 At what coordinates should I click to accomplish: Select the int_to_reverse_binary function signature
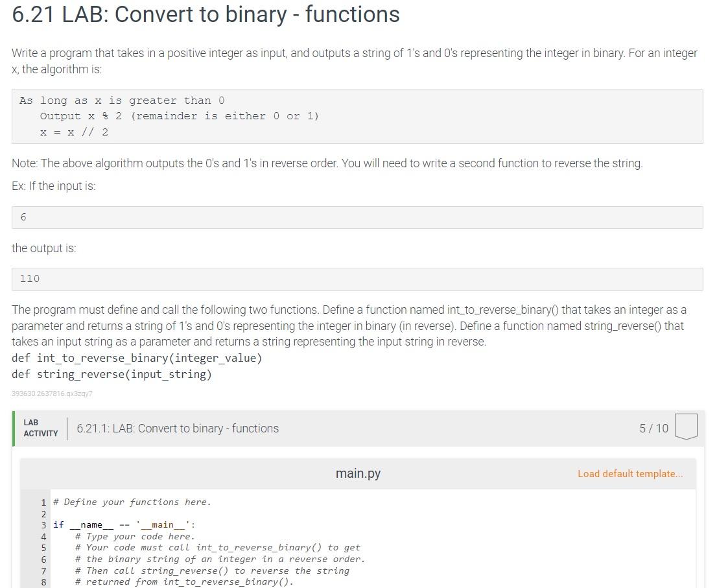pyautogui.click(x=136, y=357)
